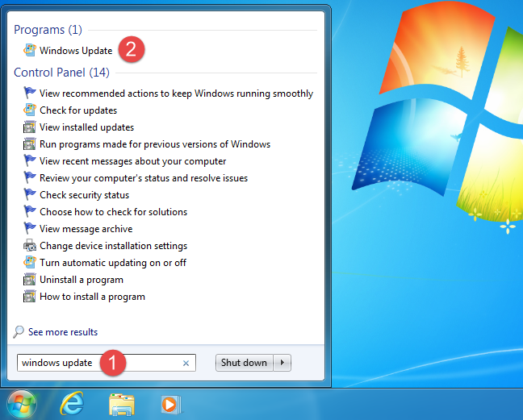This screenshot has width=523, height=420.
Task: Open Run programs made for previous versions of Windows
Action: 155,144
